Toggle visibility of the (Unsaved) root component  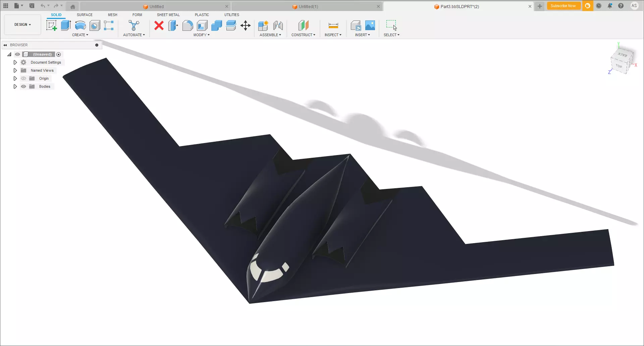coord(17,54)
